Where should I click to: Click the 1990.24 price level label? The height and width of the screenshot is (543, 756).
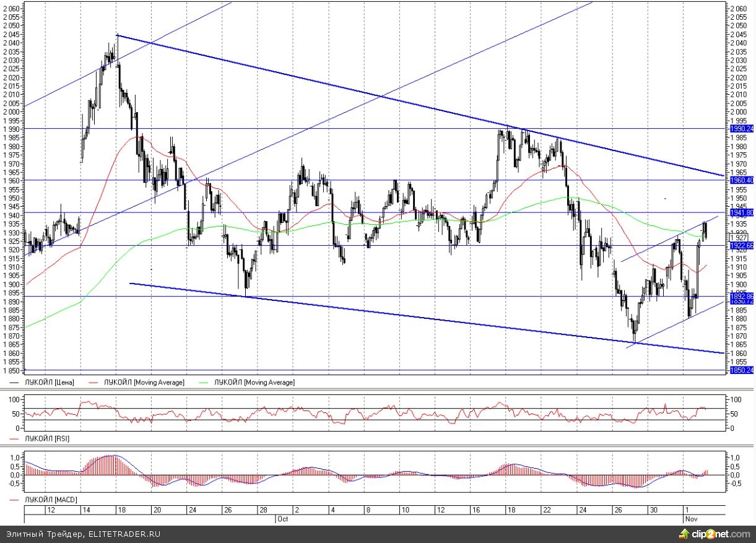[741, 128]
